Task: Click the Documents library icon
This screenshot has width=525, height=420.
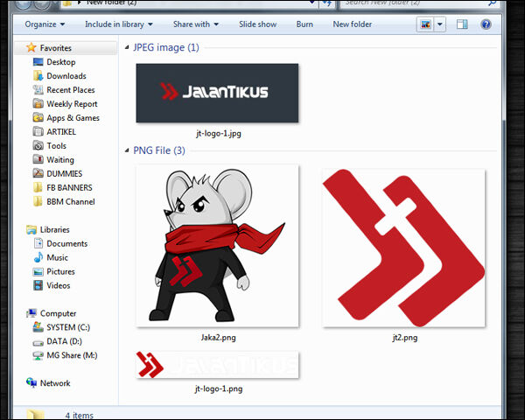Action: tap(38, 243)
